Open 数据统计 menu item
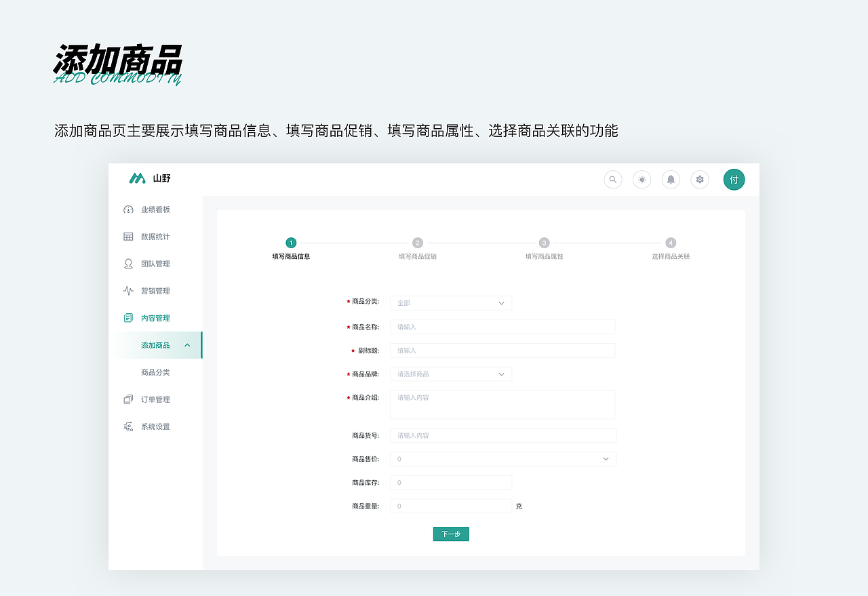The width and height of the screenshot is (868, 596). tap(155, 237)
